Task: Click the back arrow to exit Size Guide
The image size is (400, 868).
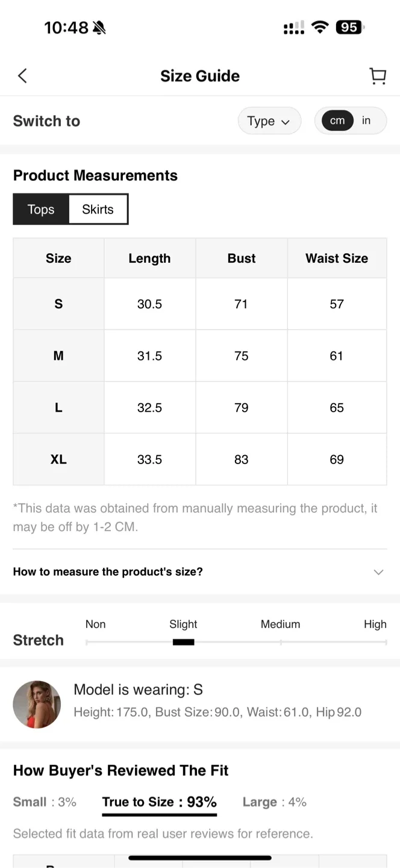Action: coord(22,75)
